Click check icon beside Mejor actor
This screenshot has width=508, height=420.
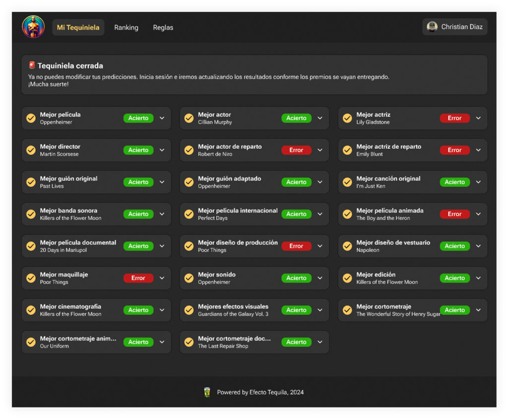point(189,118)
